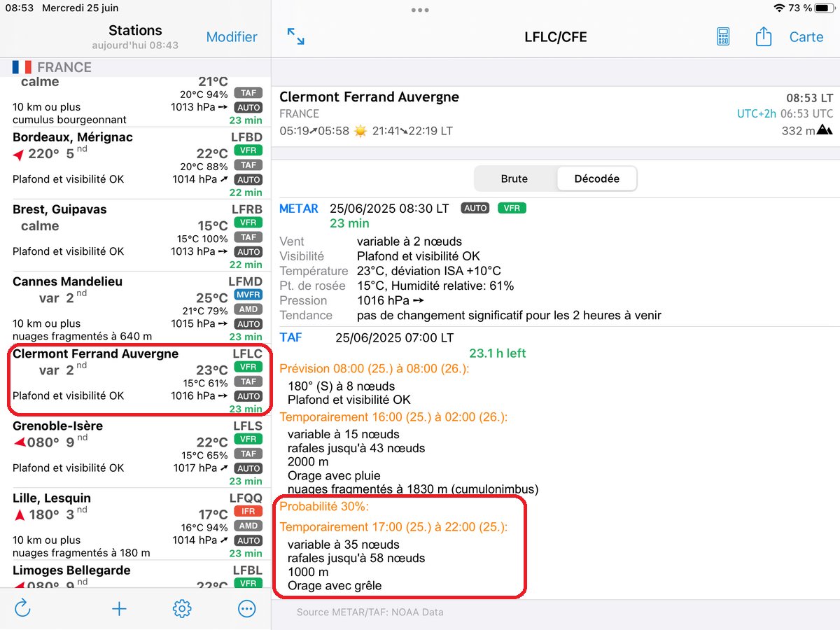
Task: Tap '23°C, déviation ISA +10°C' value
Action: (429, 271)
